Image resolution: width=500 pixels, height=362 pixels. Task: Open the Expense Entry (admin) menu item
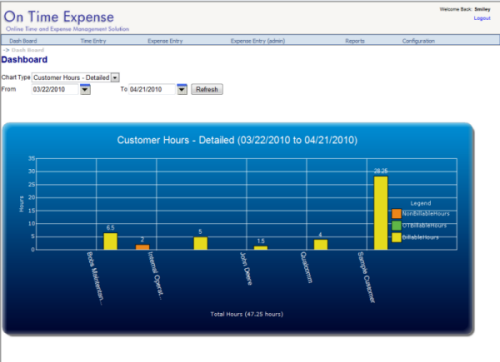click(x=258, y=41)
